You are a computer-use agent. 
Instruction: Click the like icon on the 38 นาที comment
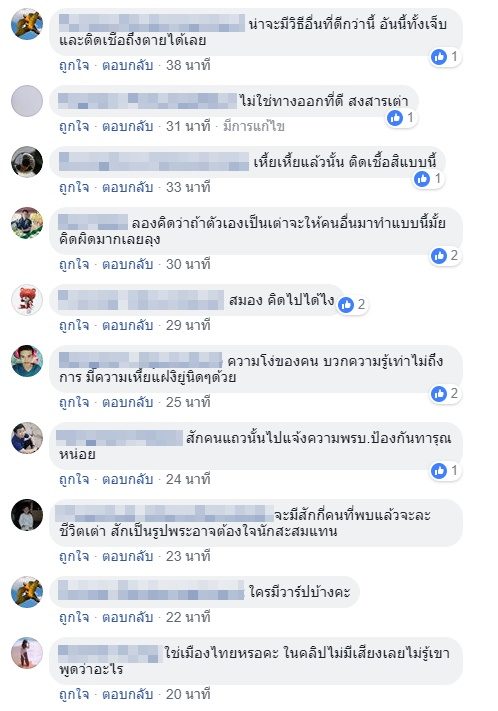pos(439,57)
